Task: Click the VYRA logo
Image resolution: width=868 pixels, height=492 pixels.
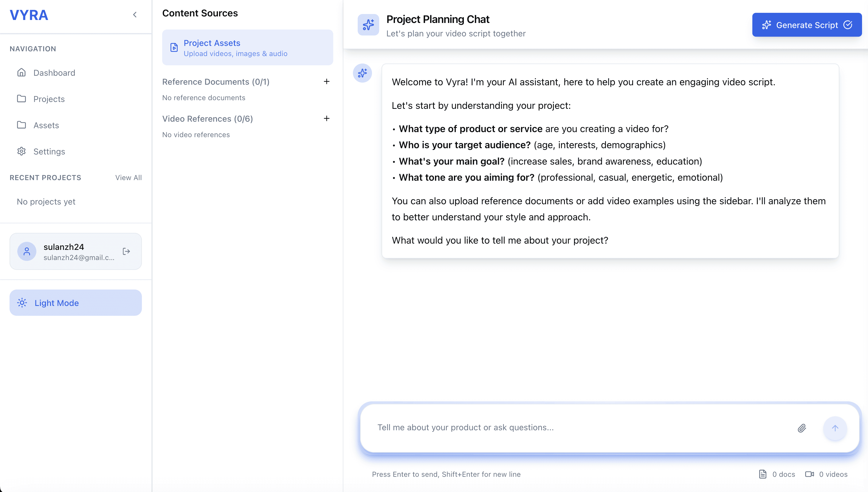Action: (29, 15)
